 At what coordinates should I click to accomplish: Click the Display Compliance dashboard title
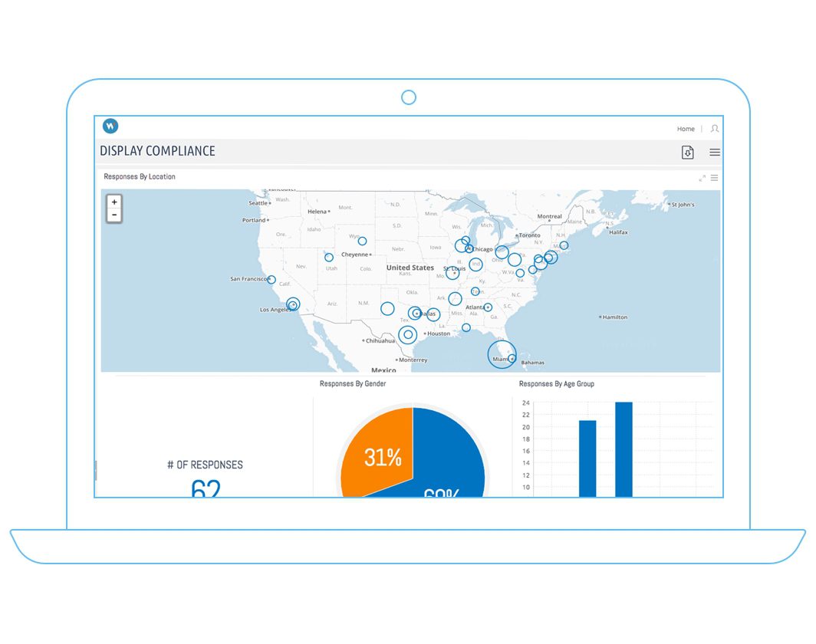pos(157,151)
